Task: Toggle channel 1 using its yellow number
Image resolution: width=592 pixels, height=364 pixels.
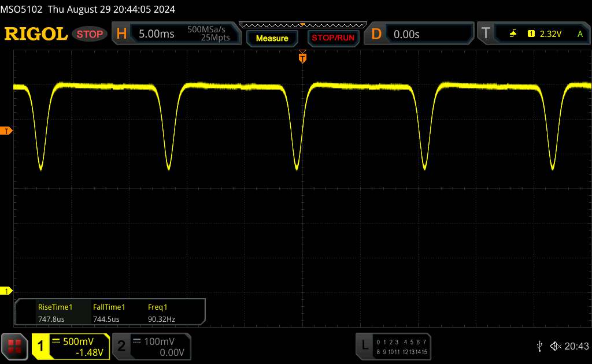Action: [x=41, y=346]
